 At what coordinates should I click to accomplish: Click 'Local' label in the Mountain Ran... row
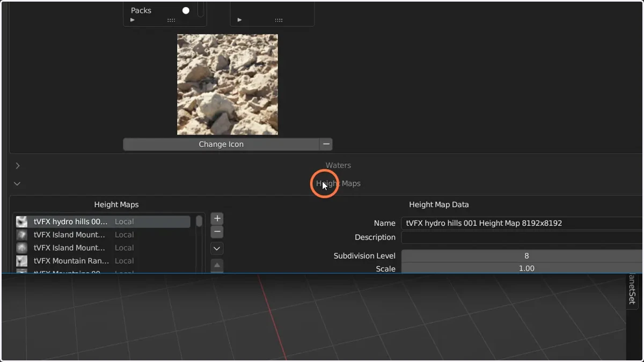click(x=124, y=261)
